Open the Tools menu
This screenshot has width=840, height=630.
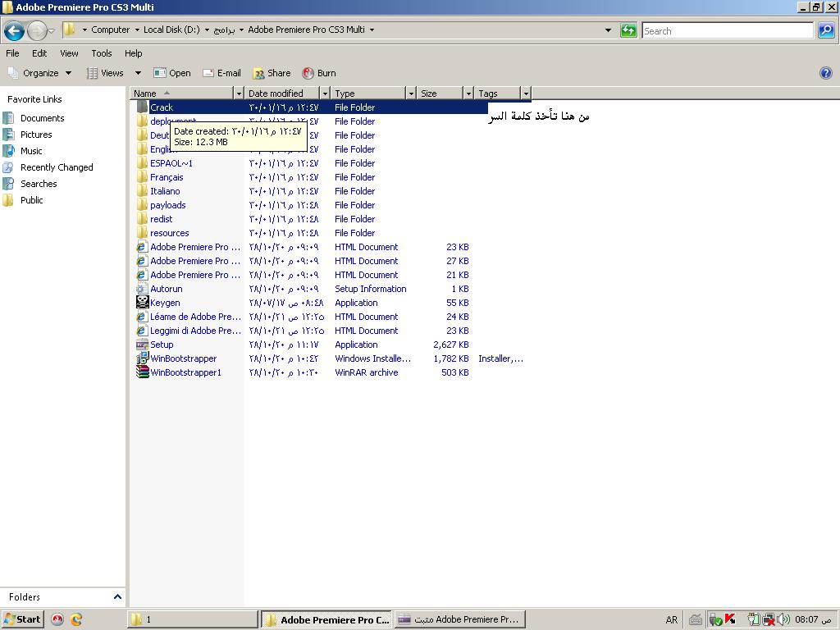[x=102, y=53]
